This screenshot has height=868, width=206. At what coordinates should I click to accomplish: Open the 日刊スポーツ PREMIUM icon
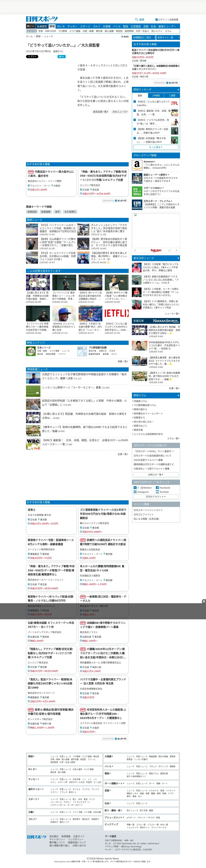(x=137, y=205)
